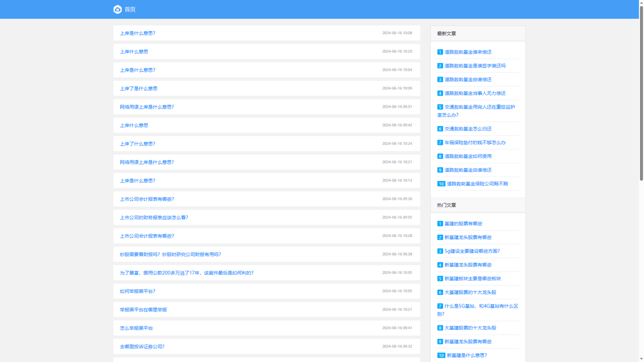Open 上岸什么意思 article dated 09:42
644x362 pixels.
134,125
